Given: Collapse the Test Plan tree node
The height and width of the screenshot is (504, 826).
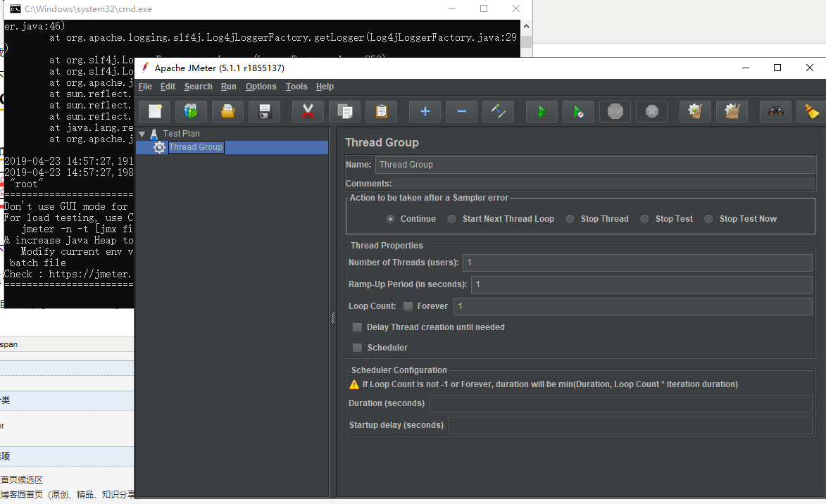Looking at the screenshot, I should [x=142, y=134].
